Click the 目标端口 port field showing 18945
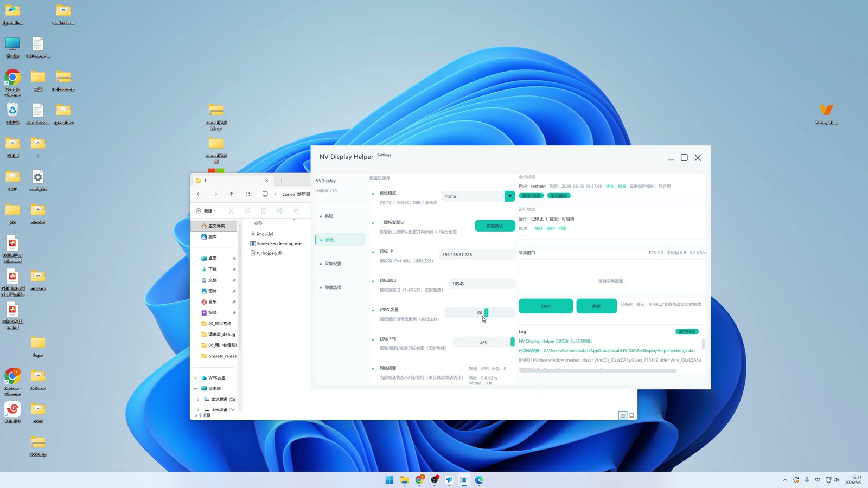This screenshot has height=488, width=868. [482, 284]
